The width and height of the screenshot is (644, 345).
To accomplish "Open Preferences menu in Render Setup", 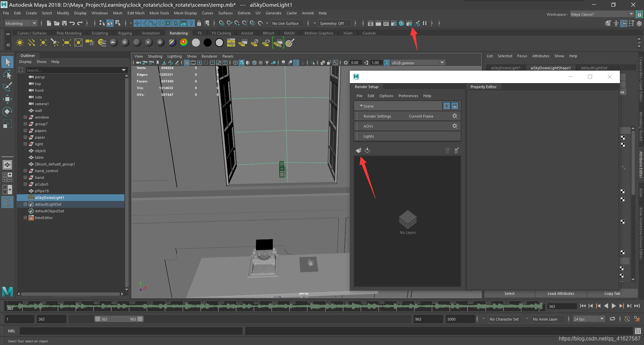I will pos(408,96).
